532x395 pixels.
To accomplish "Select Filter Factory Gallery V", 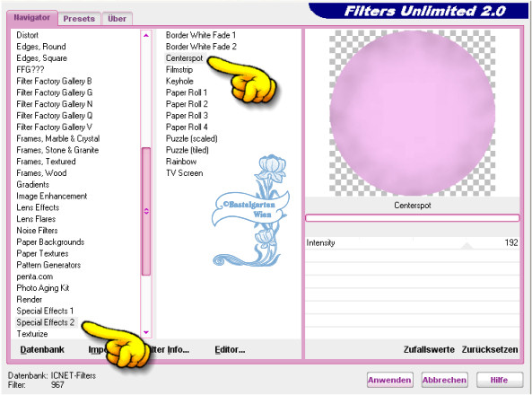I will 55,127.
